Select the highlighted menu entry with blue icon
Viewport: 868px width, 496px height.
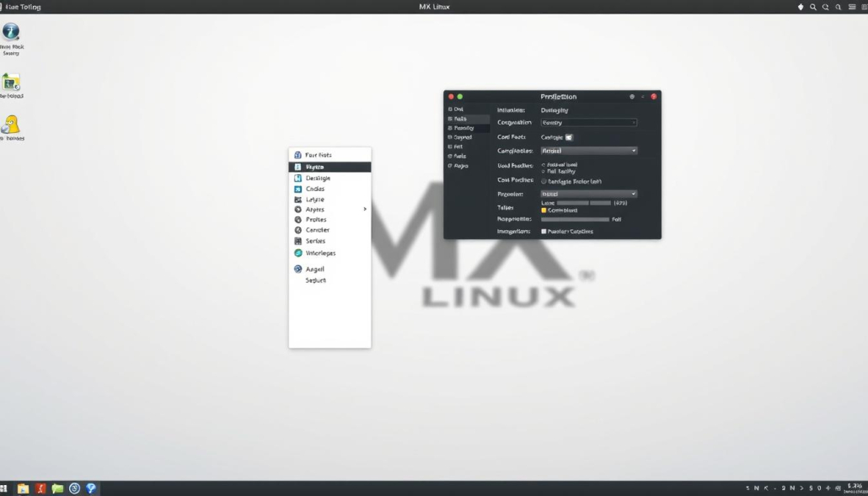[330, 166]
